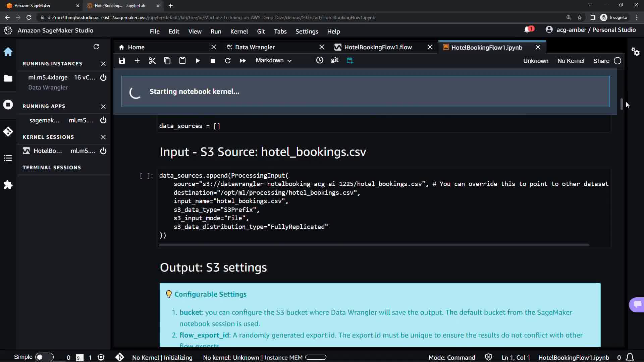Screen dimensions: 644x362
Task: Run the selected cell using the play icon
Action: pos(198,61)
